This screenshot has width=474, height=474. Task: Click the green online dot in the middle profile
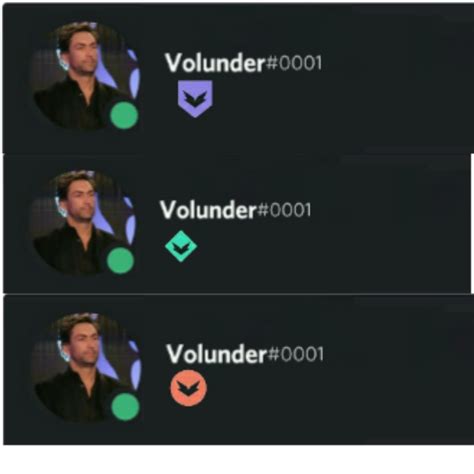(120, 261)
